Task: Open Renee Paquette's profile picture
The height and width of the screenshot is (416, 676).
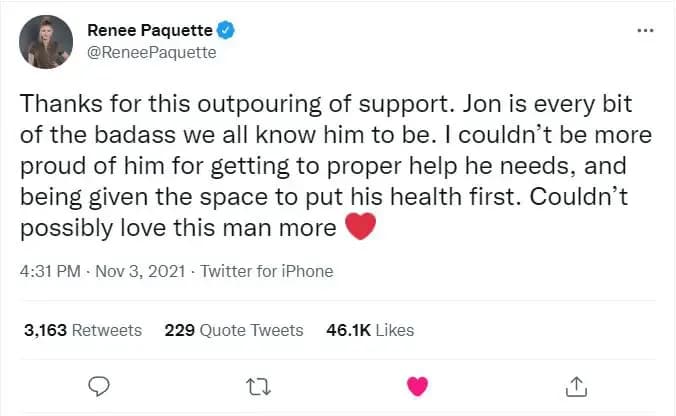Action: pyautogui.click(x=47, y=43)
